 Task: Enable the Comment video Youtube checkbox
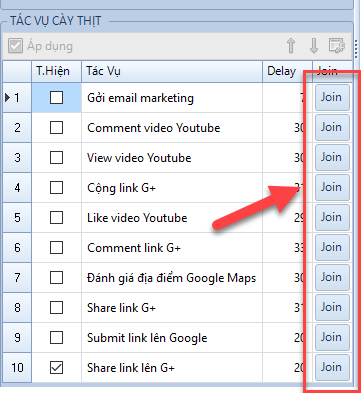(x=56, y=128)
